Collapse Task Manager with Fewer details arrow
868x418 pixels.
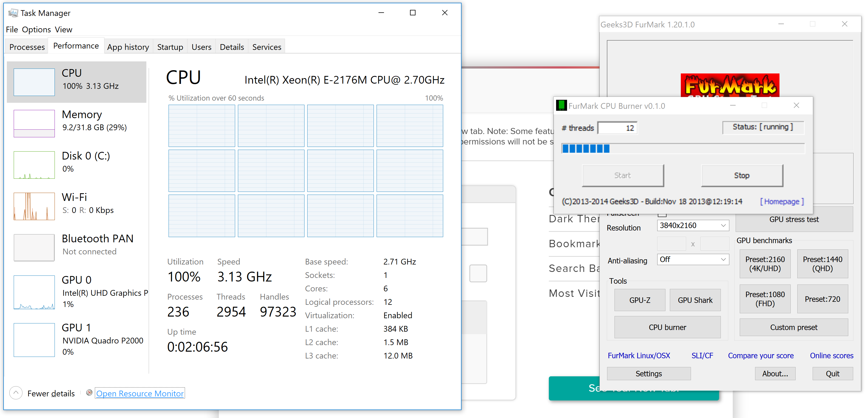[16, 393]
